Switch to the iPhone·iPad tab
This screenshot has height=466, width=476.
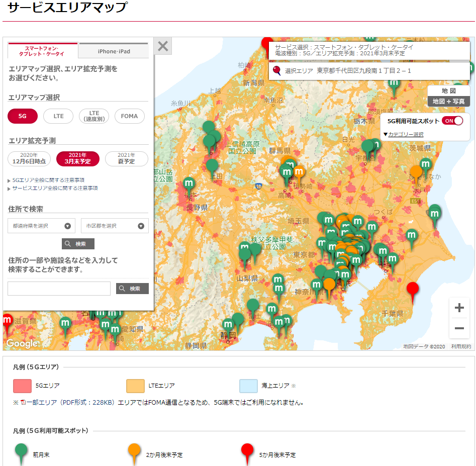point(114,51)
